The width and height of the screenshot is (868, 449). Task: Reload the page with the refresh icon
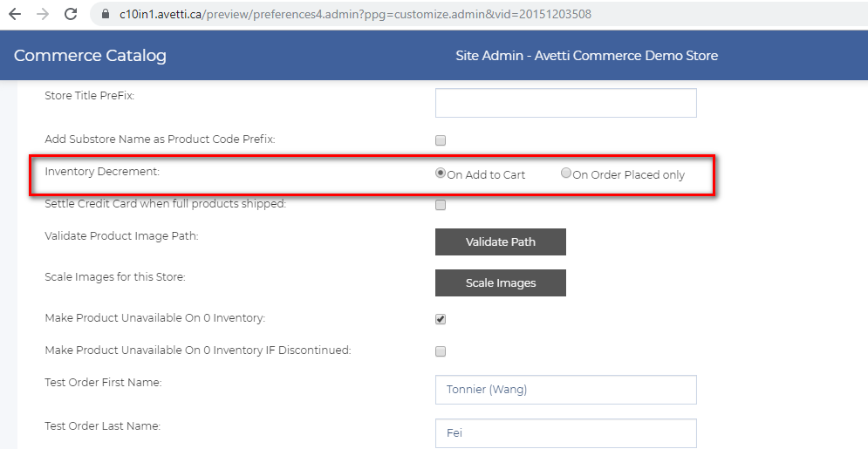pos(71,14)
